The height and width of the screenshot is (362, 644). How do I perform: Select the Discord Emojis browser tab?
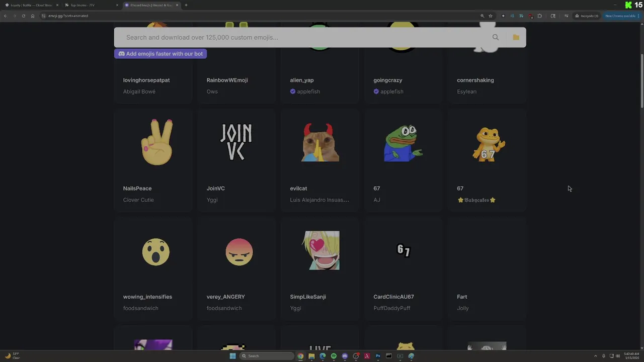pos(151,5)
